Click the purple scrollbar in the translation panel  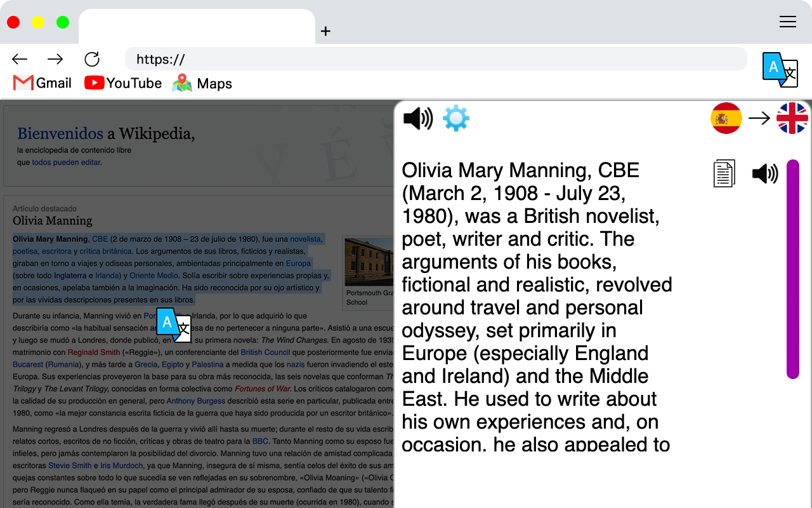(793, 269)
